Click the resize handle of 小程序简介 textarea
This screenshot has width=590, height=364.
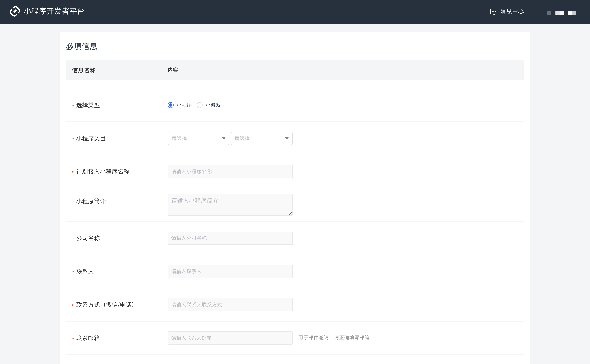[291, 214]
